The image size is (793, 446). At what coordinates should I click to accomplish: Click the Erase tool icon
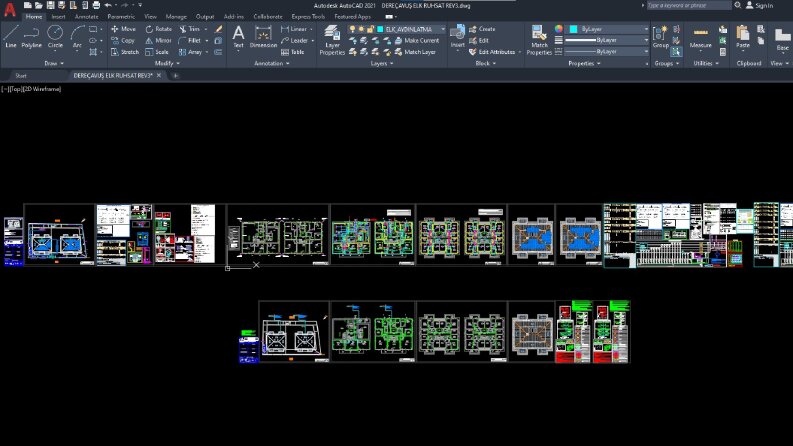(218, 29)
